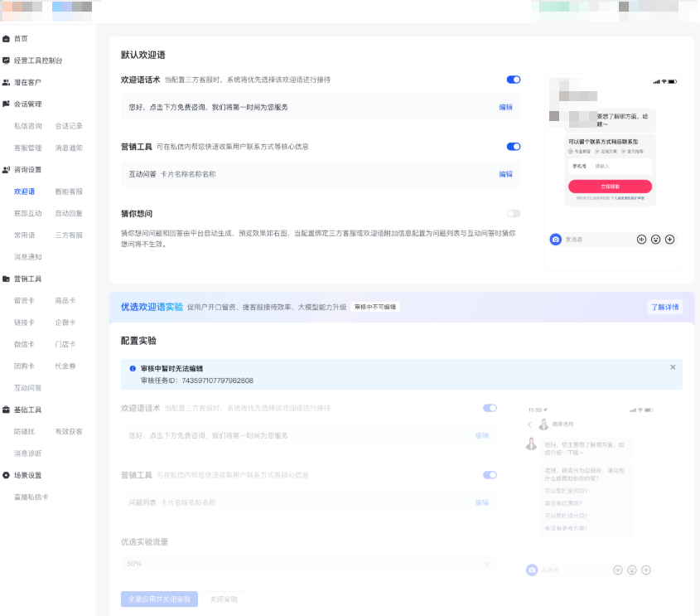
Task: Open the 优选实验流量 dropdown showing 50%
Action: click(307, 561)
